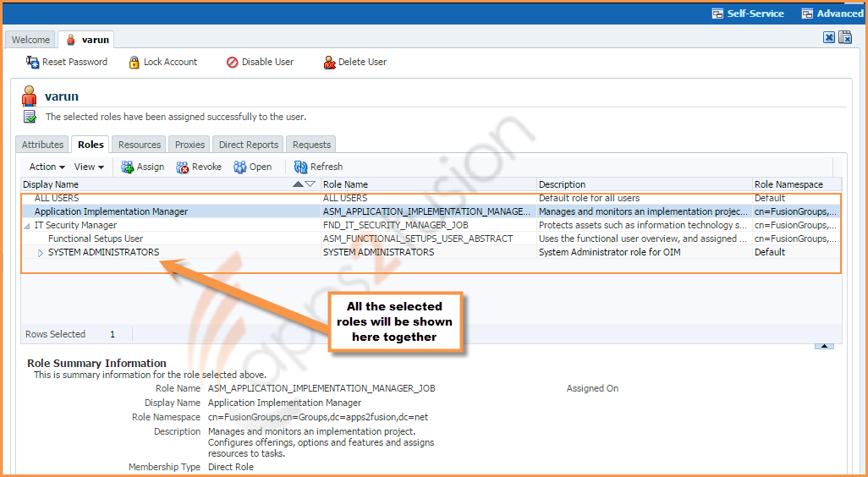Click 'Default role for all users' description

pos(589,198)
